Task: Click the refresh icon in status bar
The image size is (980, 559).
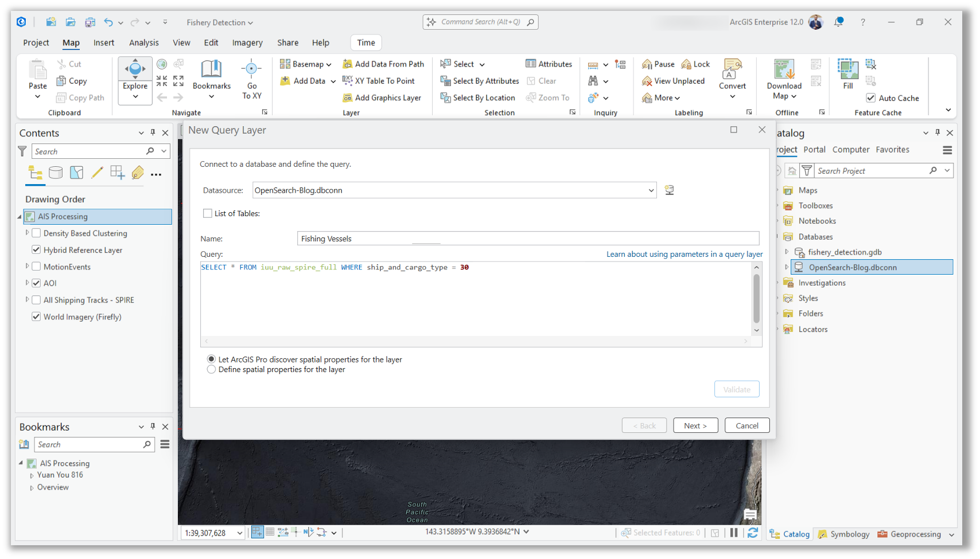Action: [753, 533]
